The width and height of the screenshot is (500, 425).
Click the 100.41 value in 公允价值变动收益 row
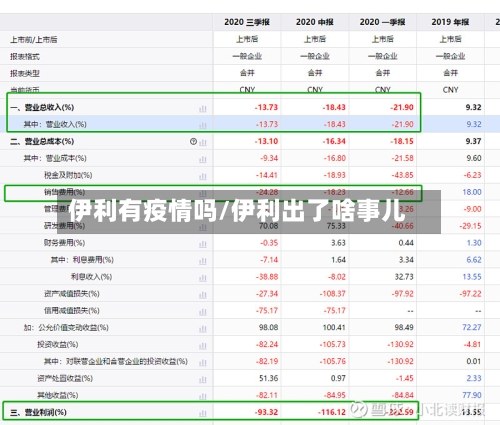pos(334,328)
